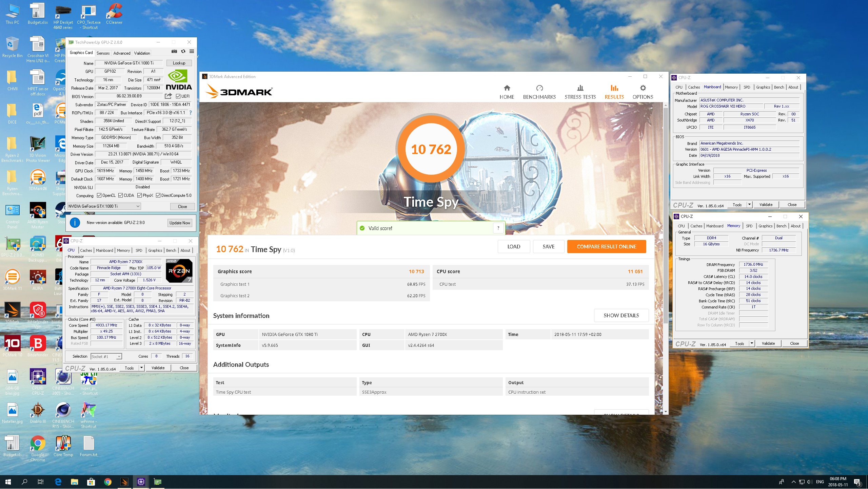Viewport: 868px width, 489px height.
Task: Select the Recycle Bin desktop icon
Action: [x=12, y=48]
